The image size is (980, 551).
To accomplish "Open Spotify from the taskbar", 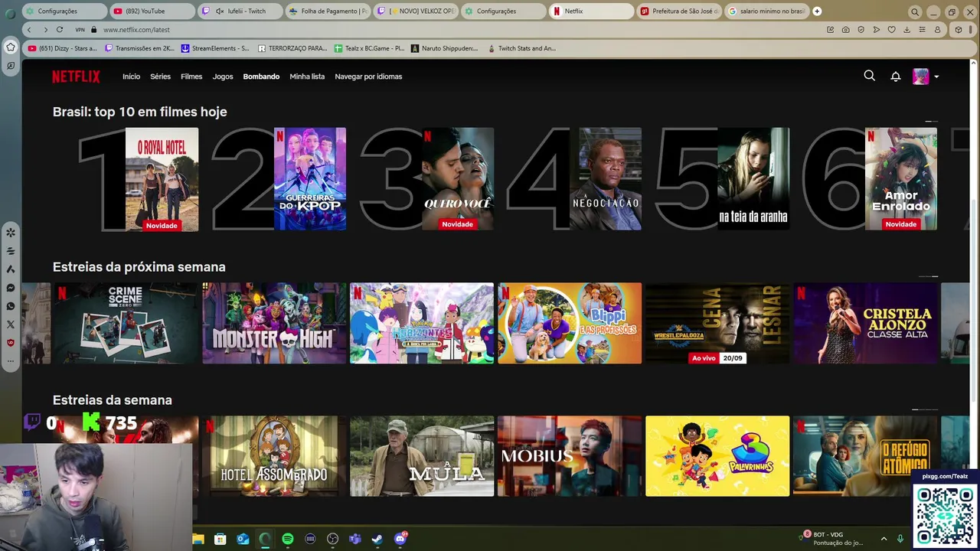I will [288, 539].
